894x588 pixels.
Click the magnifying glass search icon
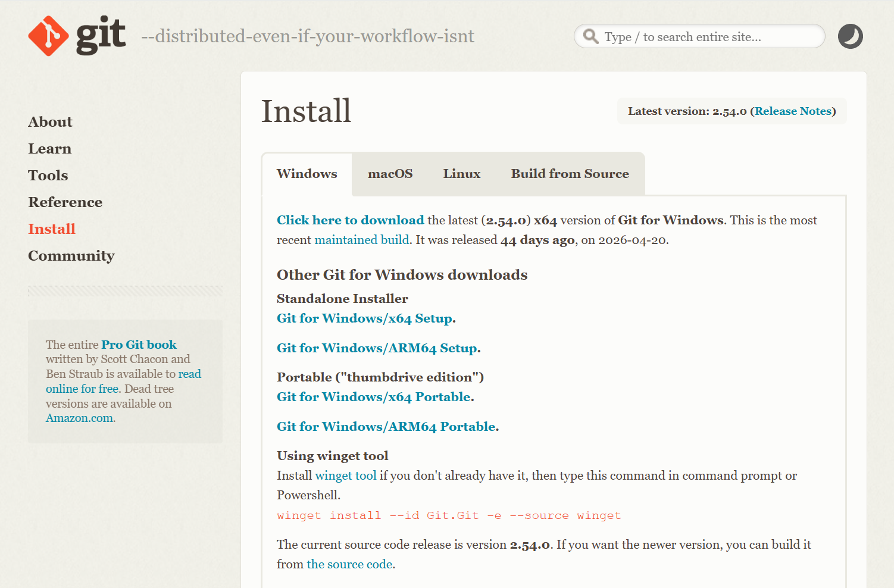click(590, 36)
